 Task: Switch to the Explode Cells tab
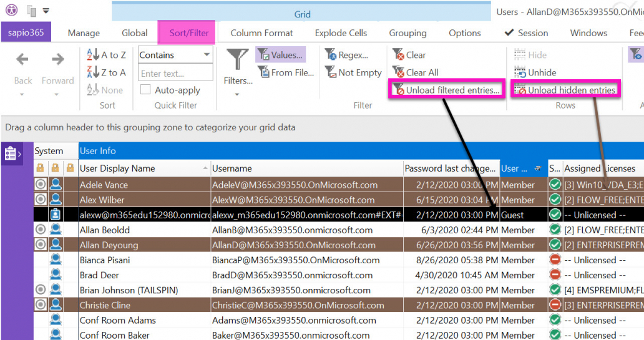pos(341,33)
